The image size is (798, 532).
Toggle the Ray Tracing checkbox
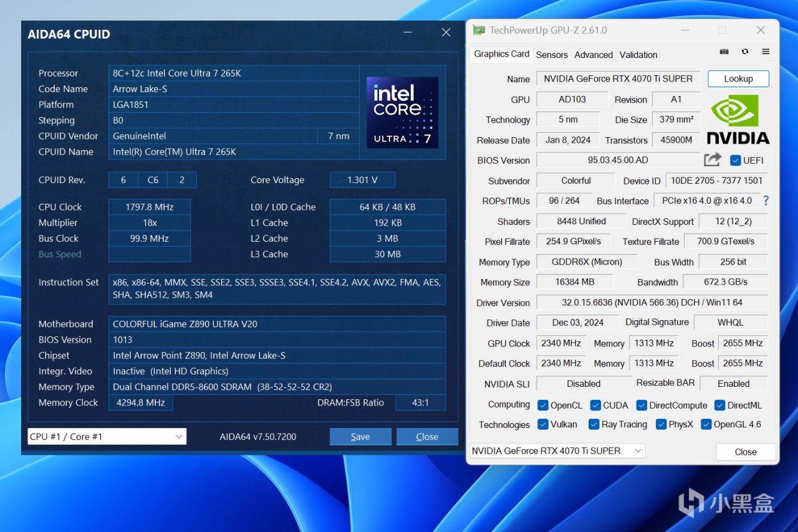pyautogui.click(x=594, y=424)
